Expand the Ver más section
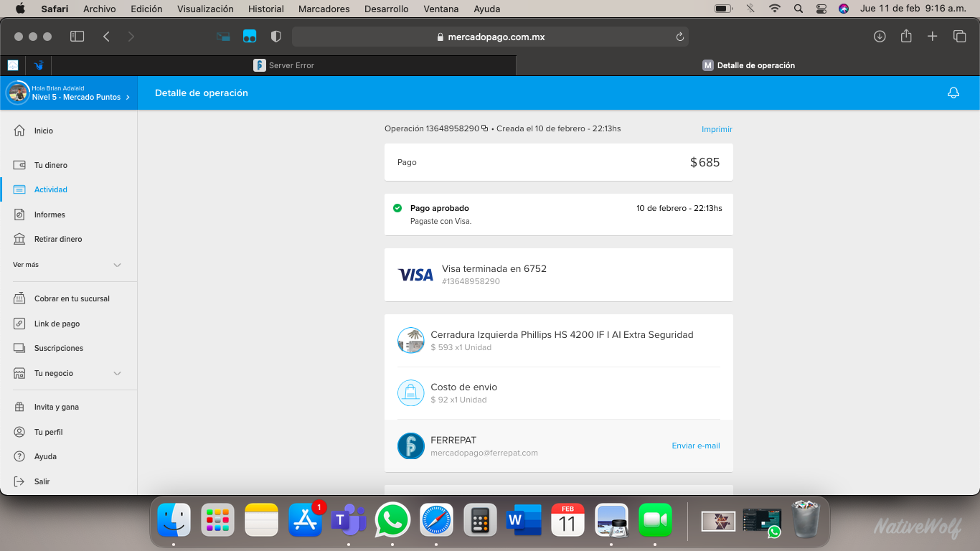980x551 pixels. [68, 265]
